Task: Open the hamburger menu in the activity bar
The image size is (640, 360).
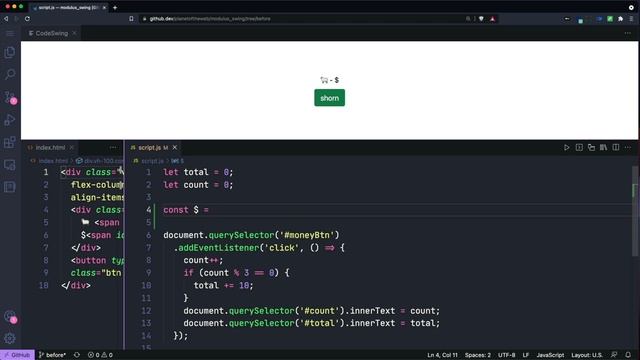Action: click(10, 33)
